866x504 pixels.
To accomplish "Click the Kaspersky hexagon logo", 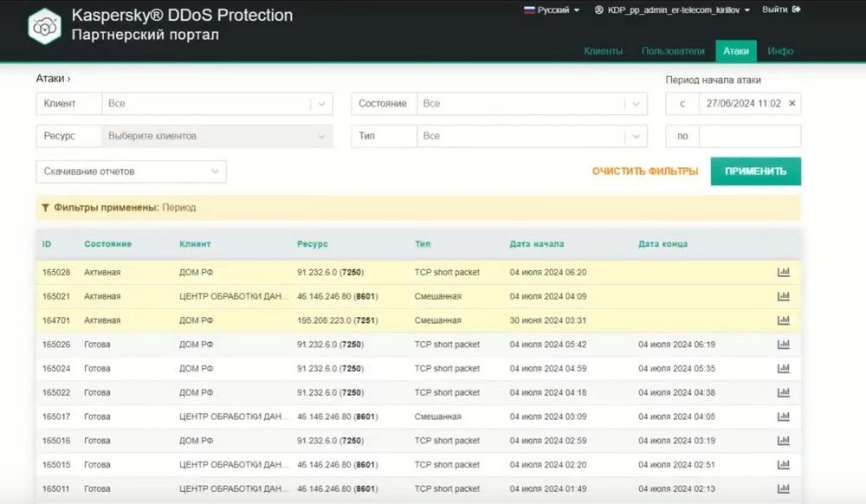I will coord(44,26).
